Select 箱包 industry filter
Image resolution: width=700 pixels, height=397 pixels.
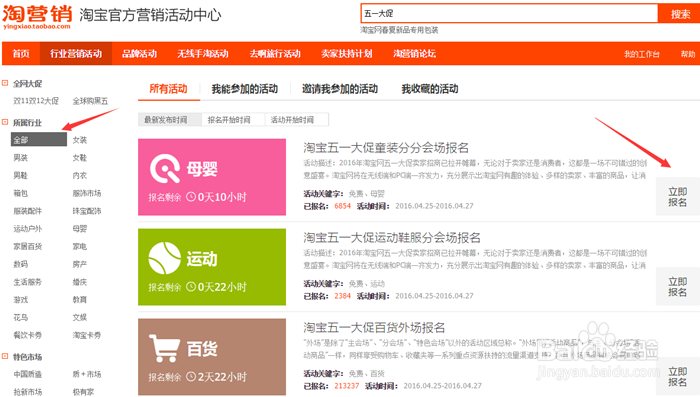[21, 193]
